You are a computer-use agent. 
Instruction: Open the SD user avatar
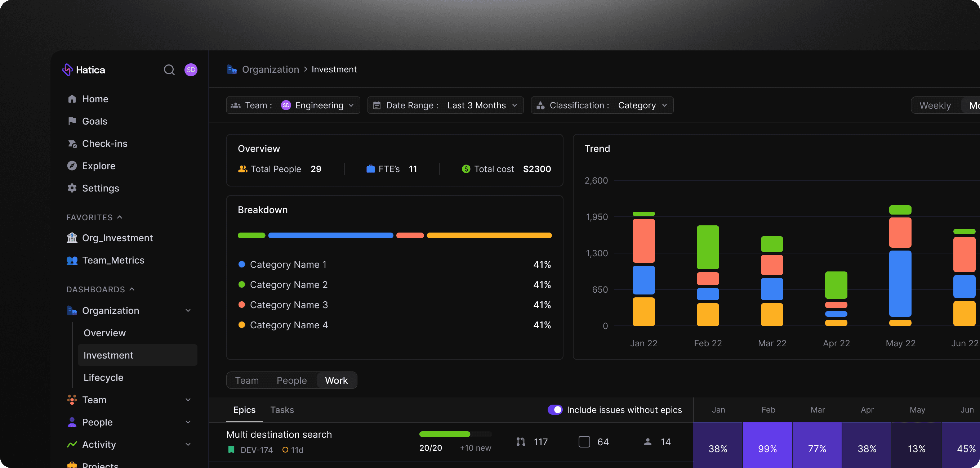[x=191, y=70]
